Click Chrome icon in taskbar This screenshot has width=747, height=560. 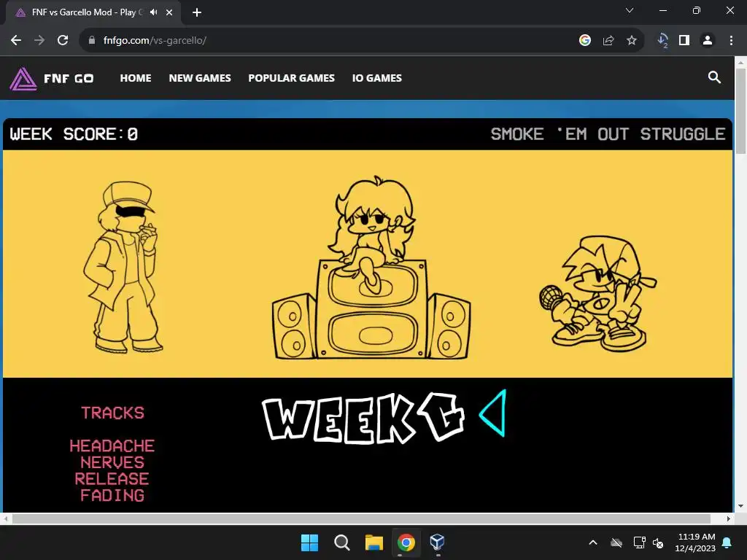coord(406,542)
